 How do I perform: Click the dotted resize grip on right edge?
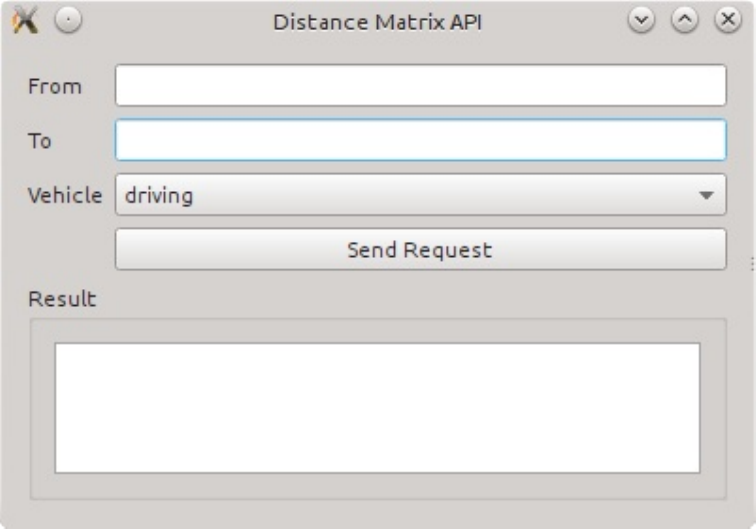pyautogui.click(x=750, y=264)
